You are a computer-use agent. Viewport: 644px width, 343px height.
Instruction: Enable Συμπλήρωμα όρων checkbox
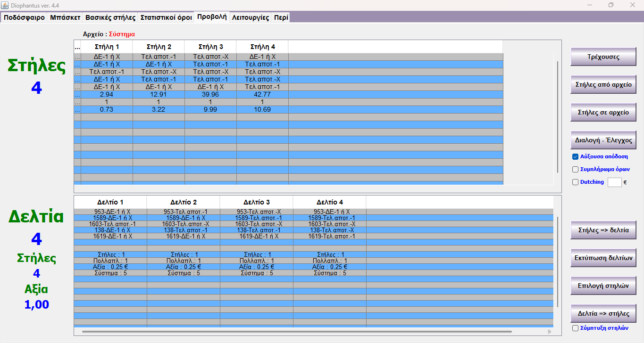tap(575, 169)
